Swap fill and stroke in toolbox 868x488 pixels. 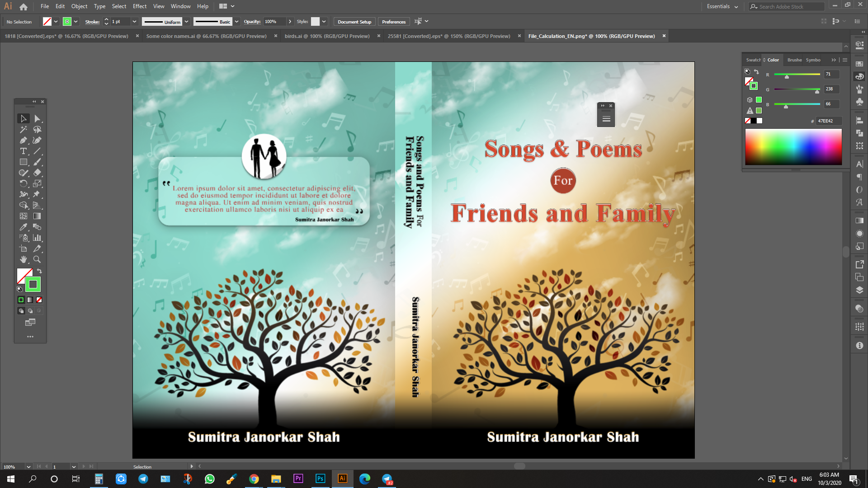[39, 271]
